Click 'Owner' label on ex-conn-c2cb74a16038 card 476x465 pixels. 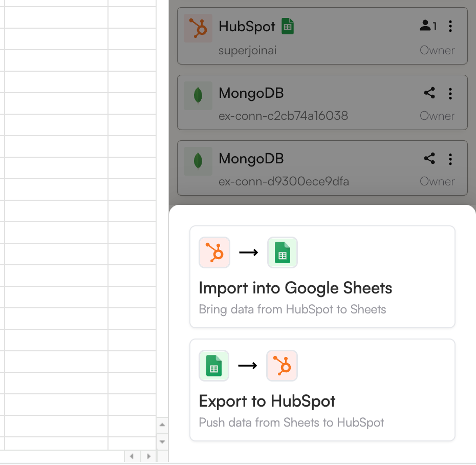tap(437, 116)
